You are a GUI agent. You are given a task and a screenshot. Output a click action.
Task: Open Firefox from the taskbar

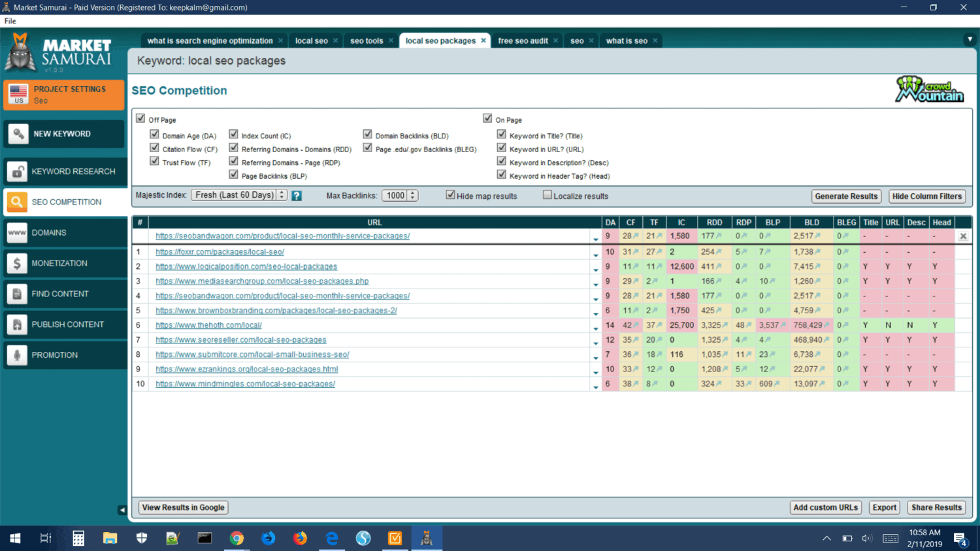(x=300, y=538)
